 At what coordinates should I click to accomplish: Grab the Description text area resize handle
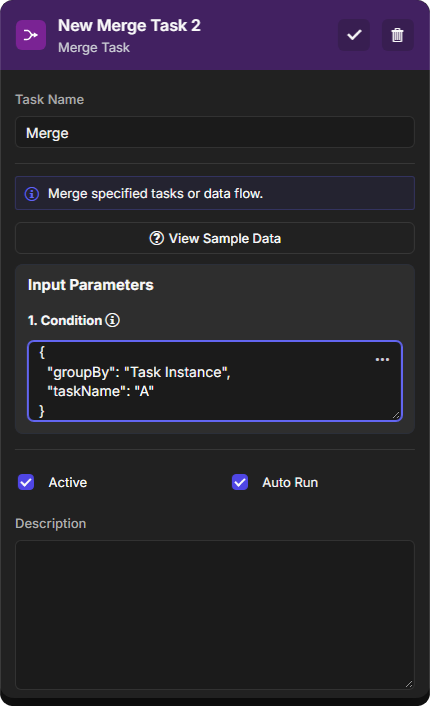(408, 684)
